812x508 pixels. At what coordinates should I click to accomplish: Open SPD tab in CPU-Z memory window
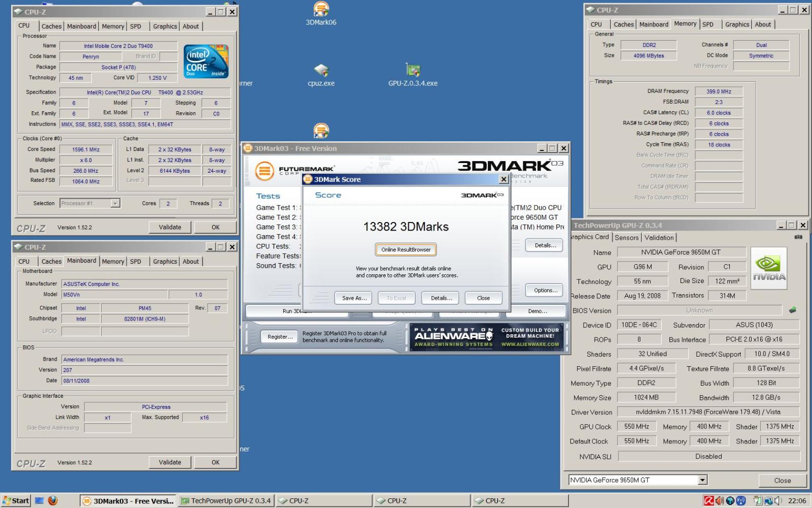(x=708, y=24)
